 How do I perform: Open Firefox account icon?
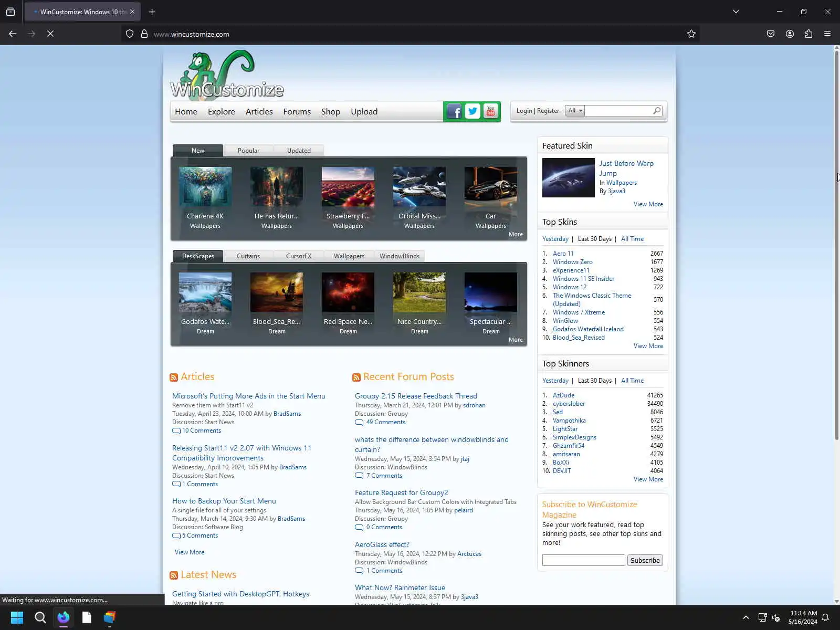pos(790,34)
